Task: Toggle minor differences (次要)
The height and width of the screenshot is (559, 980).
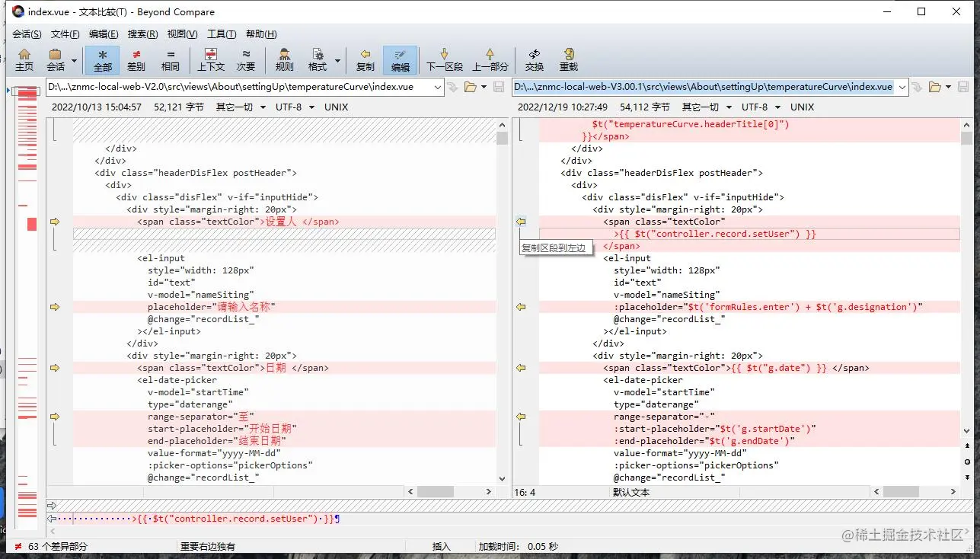Action: click(x=246, y=60)
